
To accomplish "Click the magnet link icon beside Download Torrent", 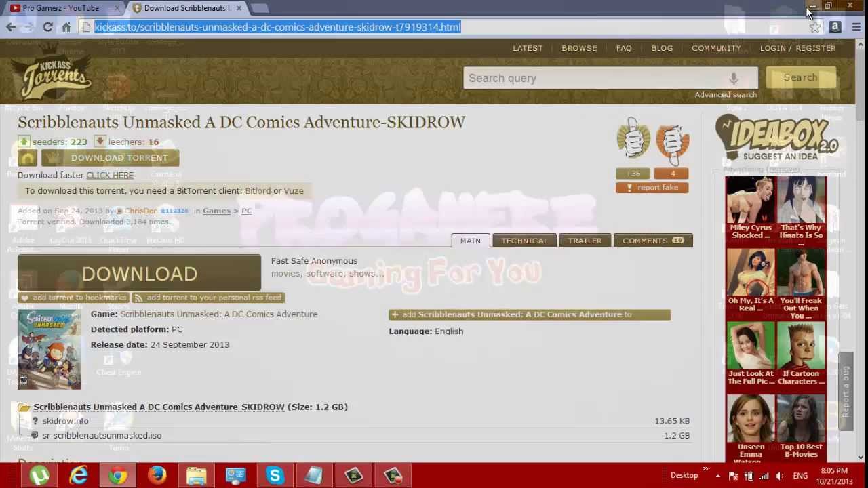I will pyautogui.click(x=28, y=158).
